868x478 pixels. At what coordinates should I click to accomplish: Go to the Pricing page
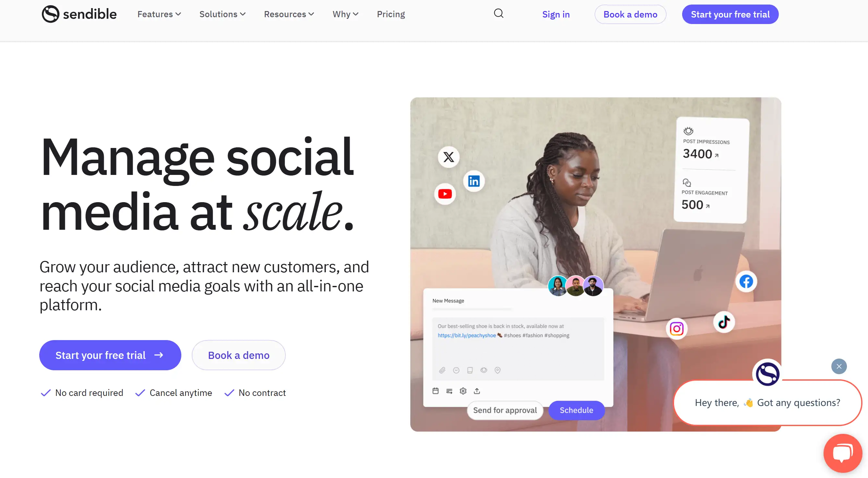tap(391, 14)
